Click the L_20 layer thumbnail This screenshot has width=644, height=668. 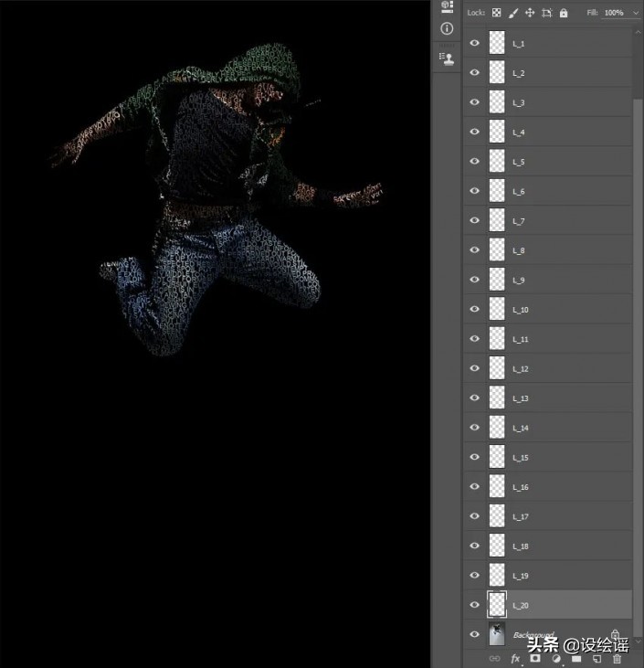[497, 604]
